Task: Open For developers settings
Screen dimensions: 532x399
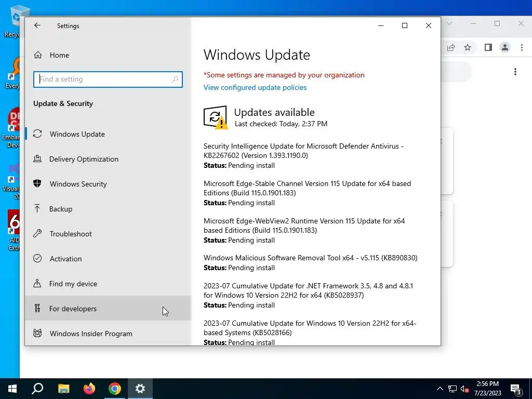Action: coord(108,309)
